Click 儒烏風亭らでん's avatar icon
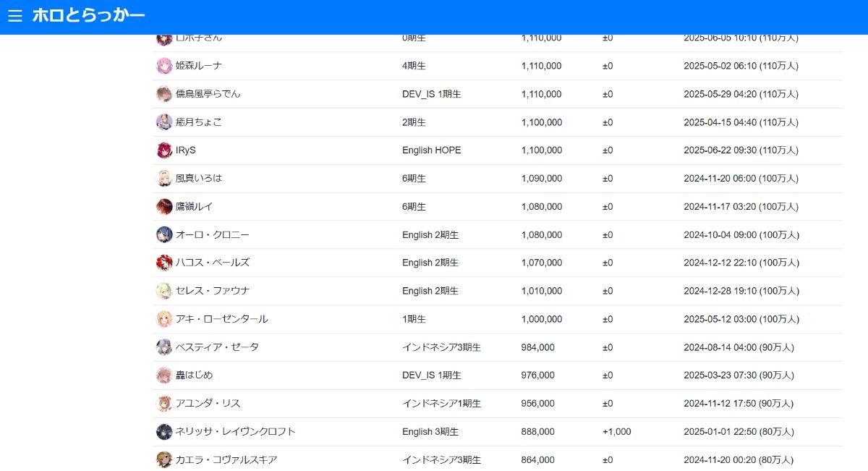This screenshot has width=868, height=471. [x=164, y=94]
